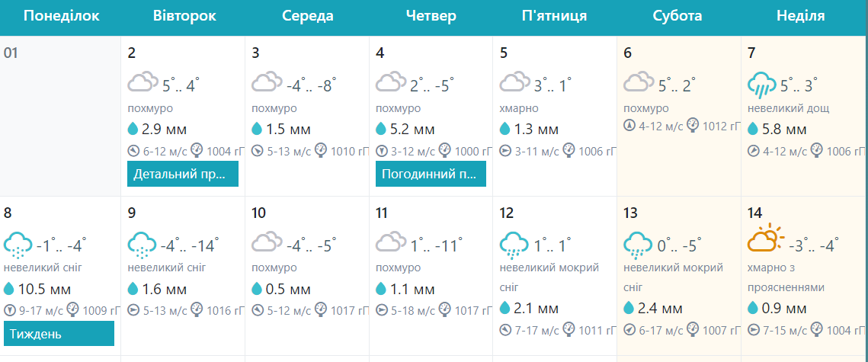
Task: Select the empty 01 calendar cell
Action: click(x=60, y=116)
